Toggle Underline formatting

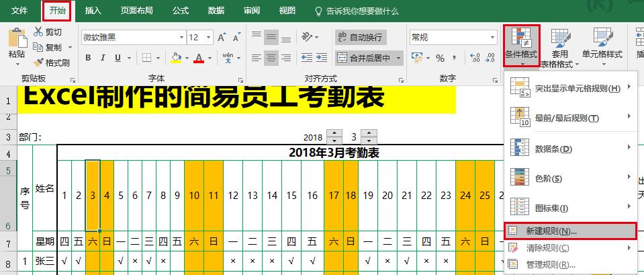[118, 58]
